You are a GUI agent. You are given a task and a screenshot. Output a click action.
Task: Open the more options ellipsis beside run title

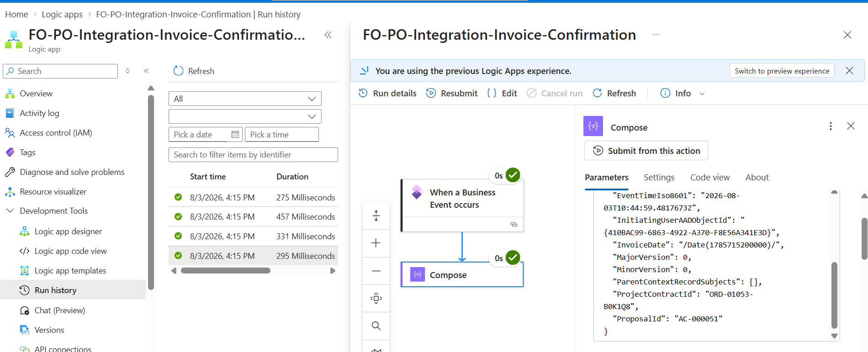[656, 35]
